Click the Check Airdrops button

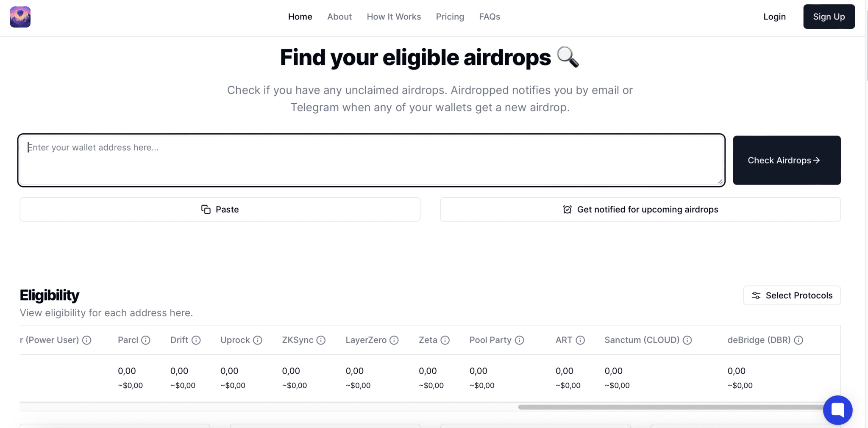pyautogui.click(x=786, y=160)
